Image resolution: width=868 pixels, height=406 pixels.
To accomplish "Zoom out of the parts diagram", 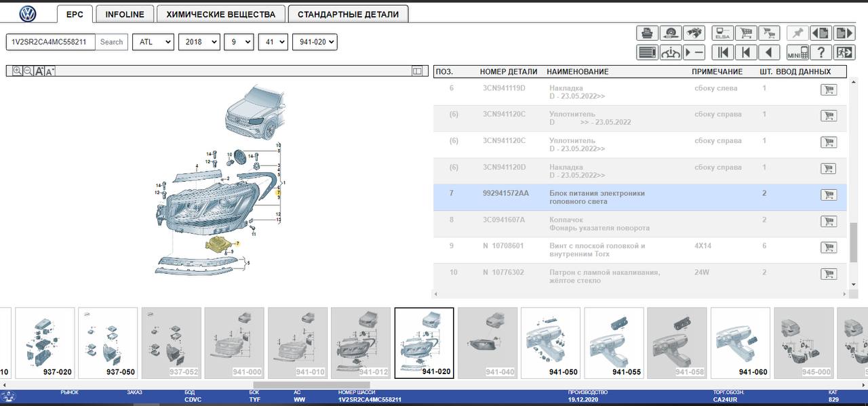I will click(x=28, y=70).
